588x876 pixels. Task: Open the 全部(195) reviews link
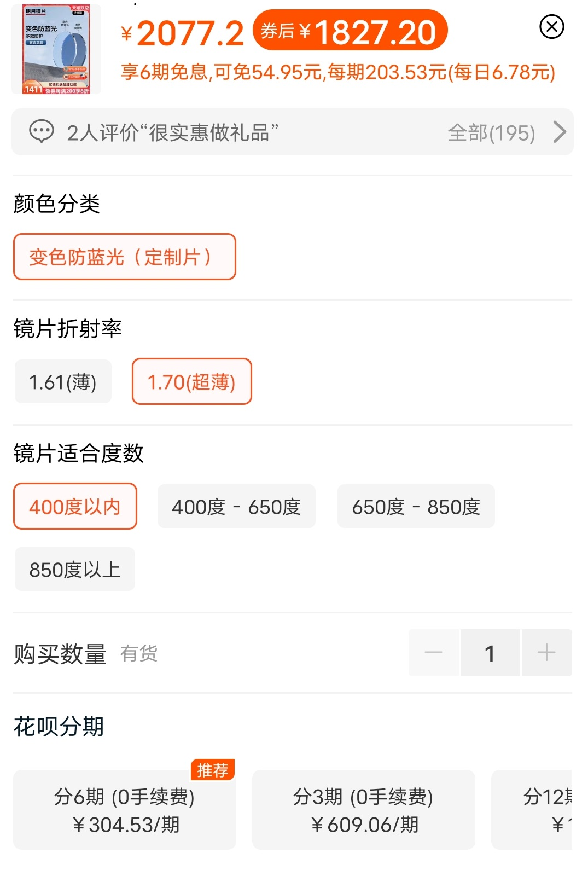[x=491, y=133]
